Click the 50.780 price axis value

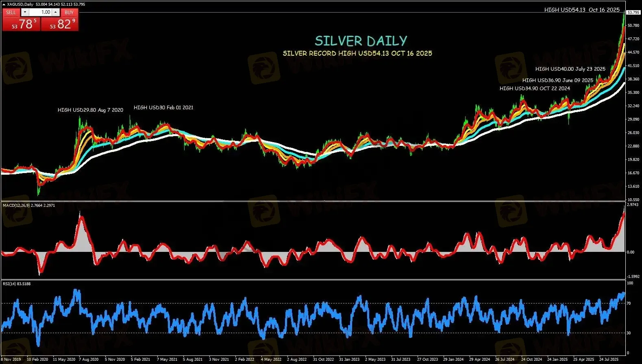[633, 26]
